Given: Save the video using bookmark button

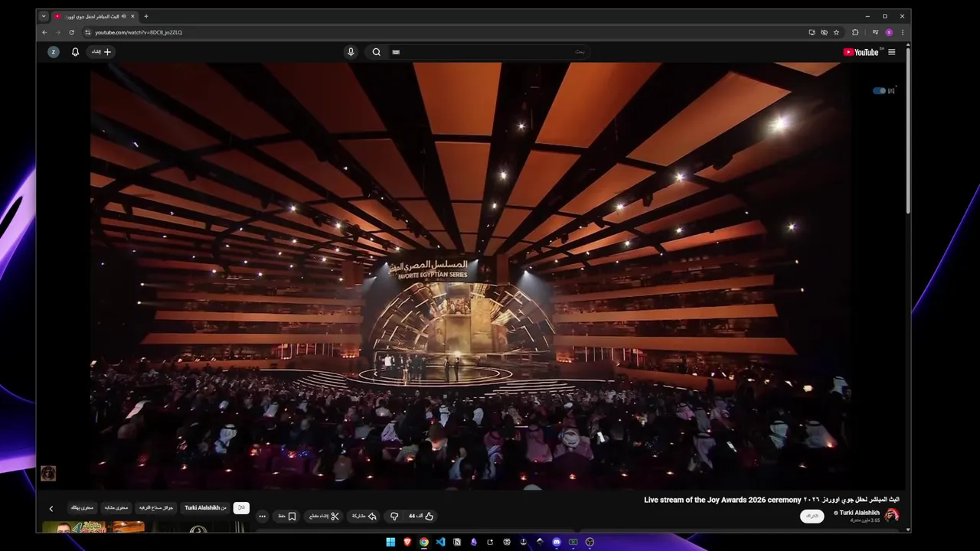Looking at the screenshot, I should click(287, 517).
